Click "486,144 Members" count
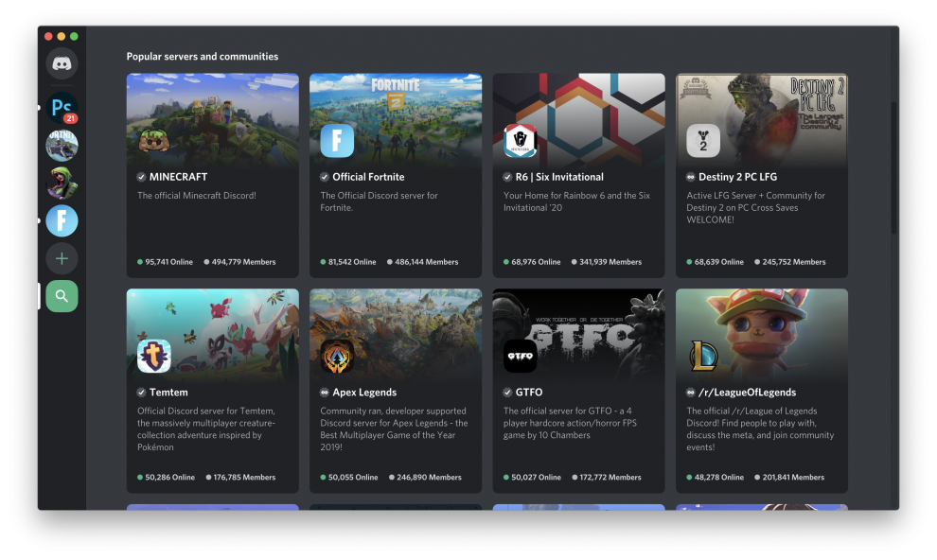Image resolution: width=937 pixels, height=560 pixels. point(422,261)
